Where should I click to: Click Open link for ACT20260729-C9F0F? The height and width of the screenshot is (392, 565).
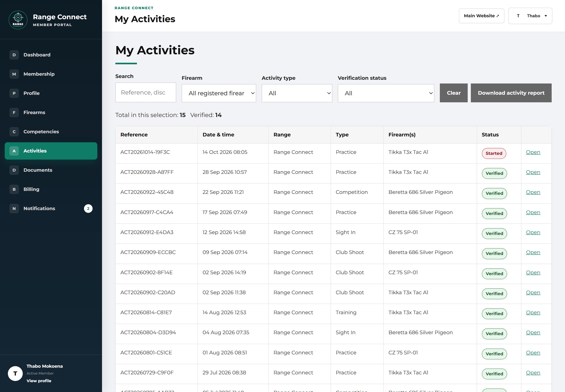(533, 373)
